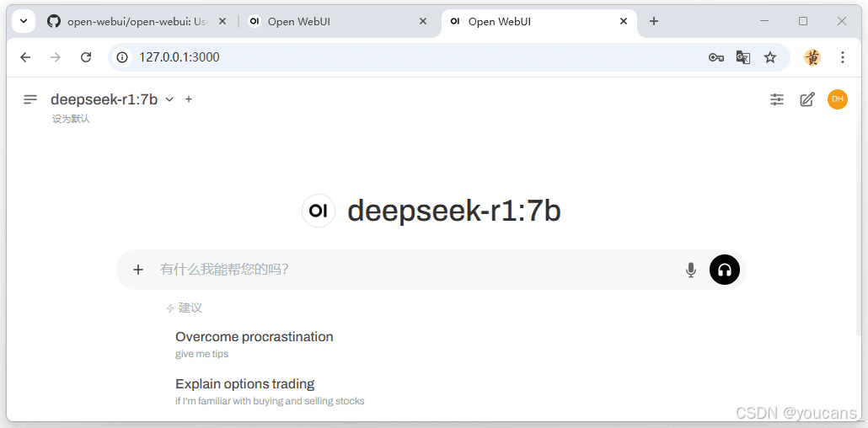This screenshot has width=868, height=428.
Task: Click the large deepseek-r1:7b heading
Action: coord(454,211)
